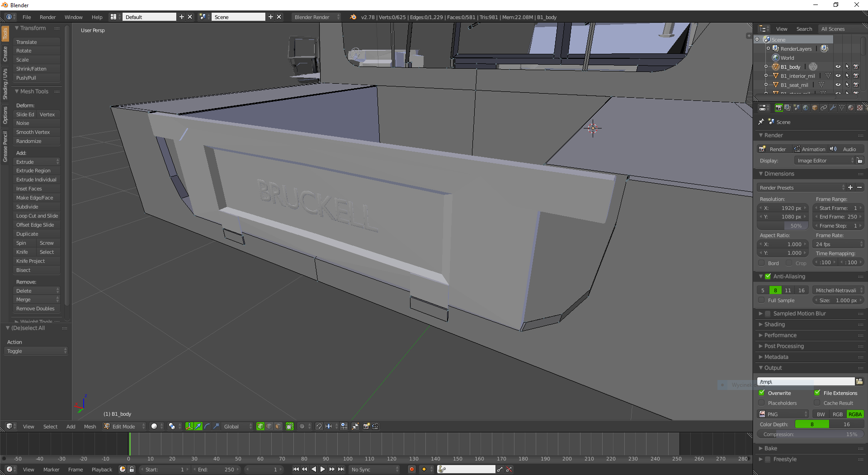868x475 pixels.
Task: Open the Scene properties tab icon
Action: point(797,108)
